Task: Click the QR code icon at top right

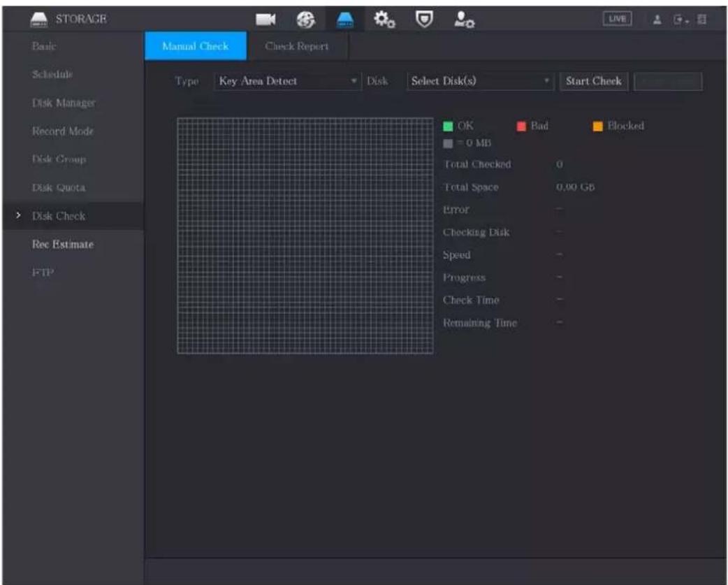Action: tap(701, 20)
